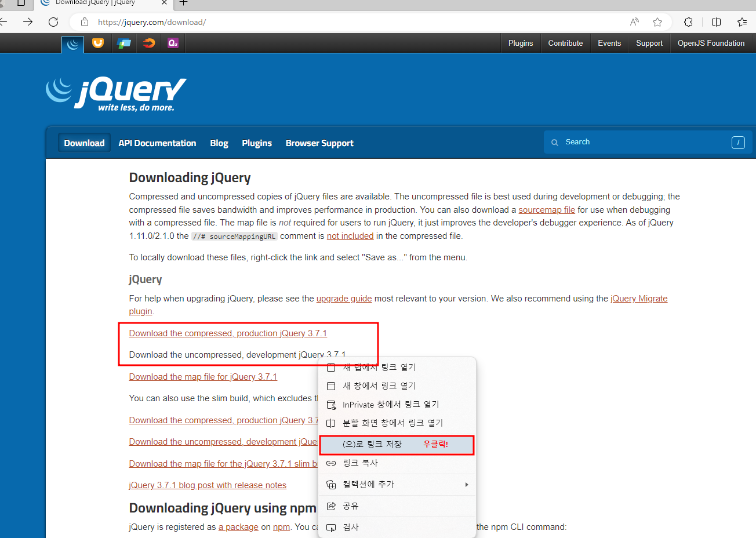Close the Download jQuery tab
The height and width of the screenshot is (538, 756).
pos(164,3)
